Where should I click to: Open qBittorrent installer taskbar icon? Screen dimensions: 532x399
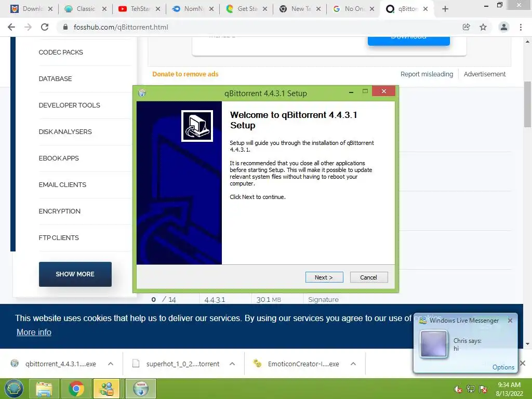pyautogui.click(x=141, y=389)
